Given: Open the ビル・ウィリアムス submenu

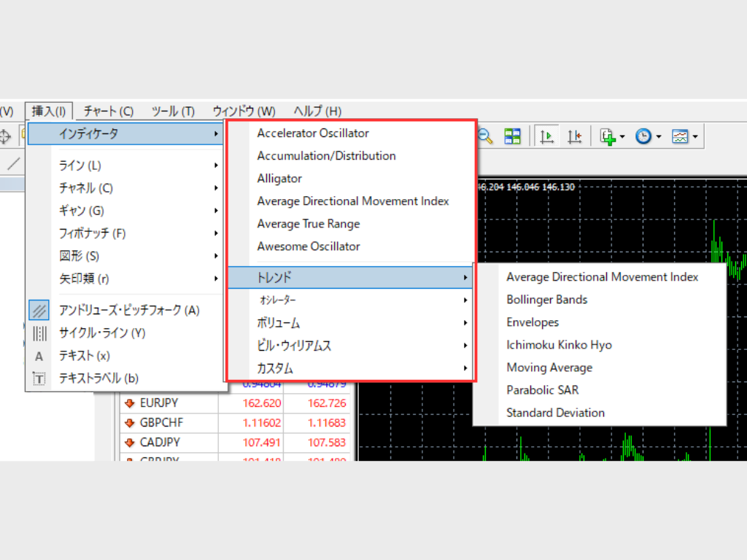Looking at the screenshot, I should (x=351, y=345).
